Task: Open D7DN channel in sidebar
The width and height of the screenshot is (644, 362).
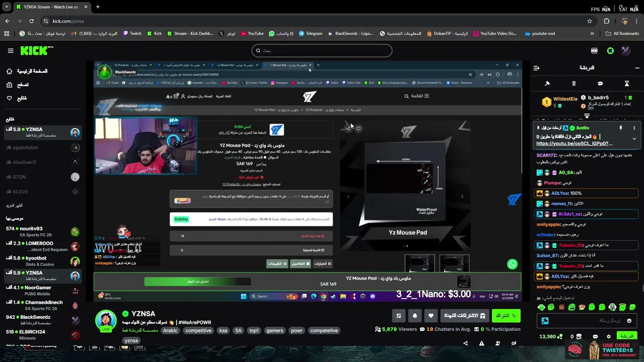Action: tap(42, 177)
